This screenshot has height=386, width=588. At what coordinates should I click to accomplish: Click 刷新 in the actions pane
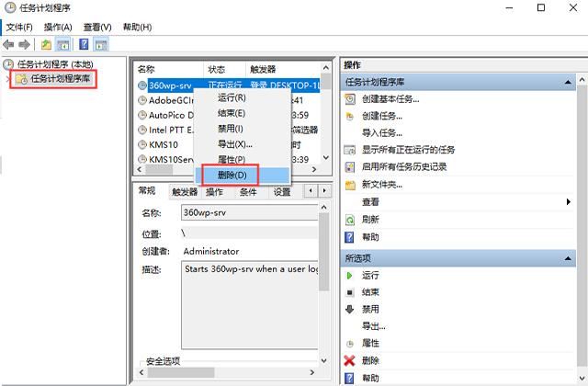370,220
